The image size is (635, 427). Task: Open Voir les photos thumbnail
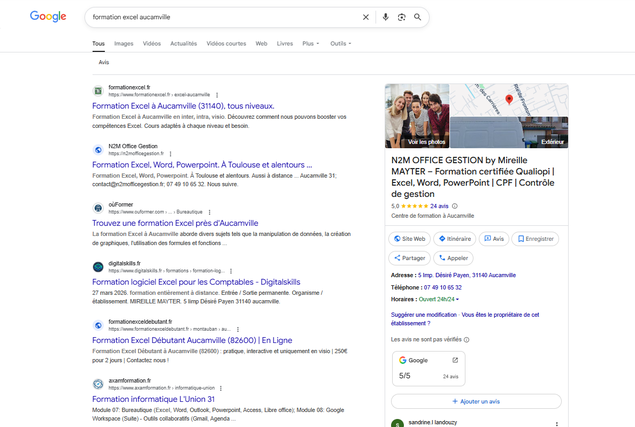click(417, 116)
